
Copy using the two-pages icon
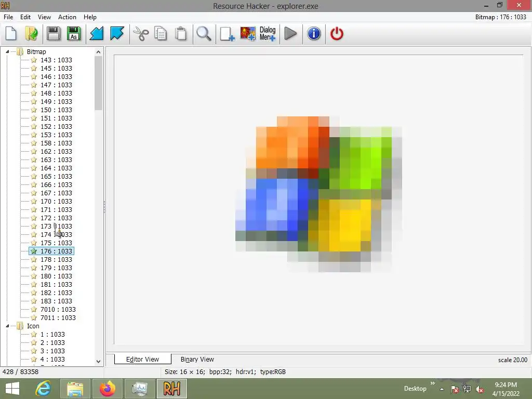coord(161,34)
